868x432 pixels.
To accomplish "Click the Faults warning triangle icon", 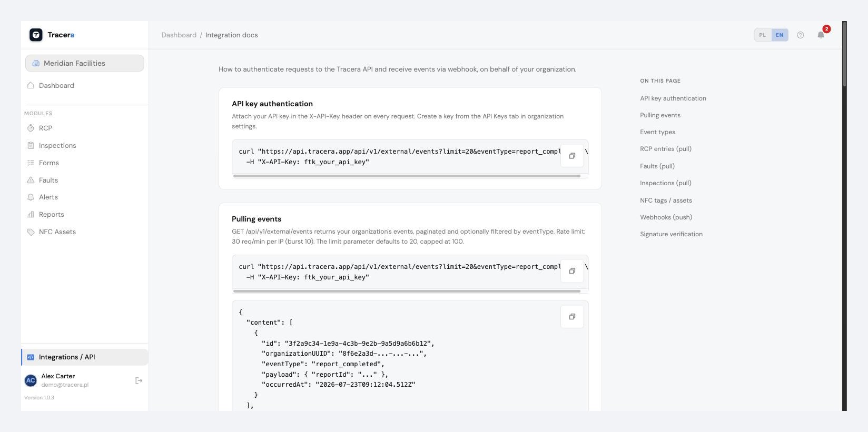I will point(31,180).
